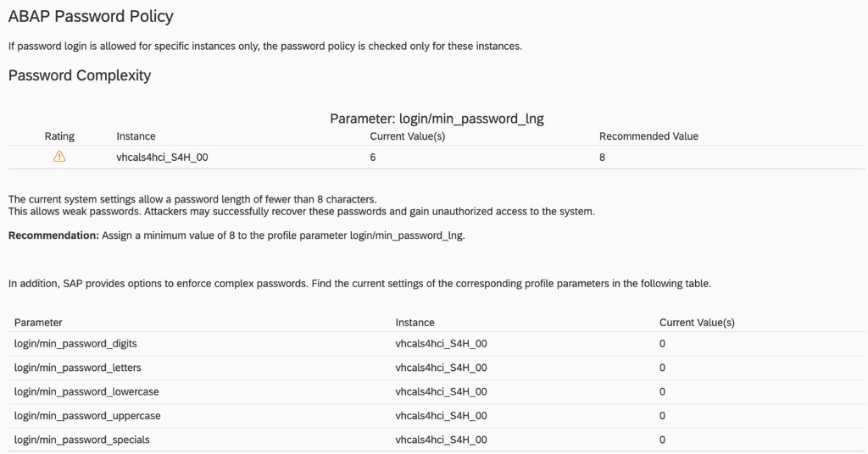
Task: Select the login/min_password_letters parameter
Action: pos(78,368)
